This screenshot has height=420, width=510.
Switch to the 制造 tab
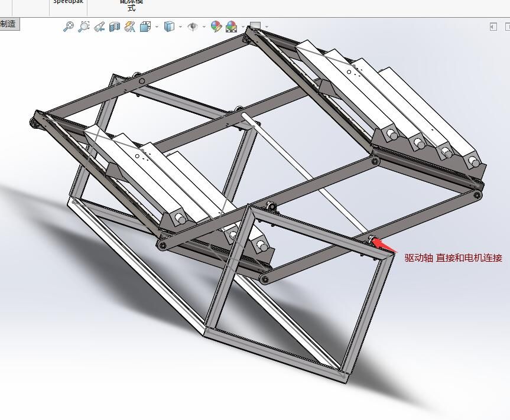click(x=8, y=24)
